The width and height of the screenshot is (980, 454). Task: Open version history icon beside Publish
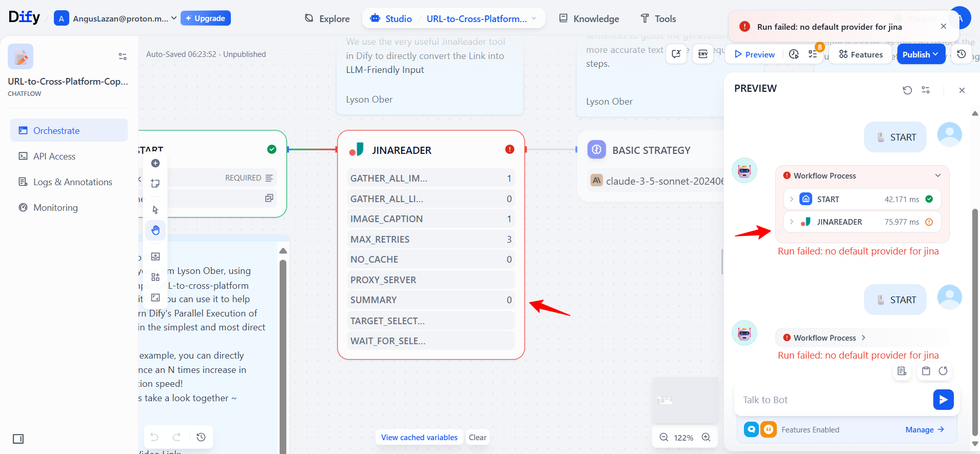coord(962,54)
